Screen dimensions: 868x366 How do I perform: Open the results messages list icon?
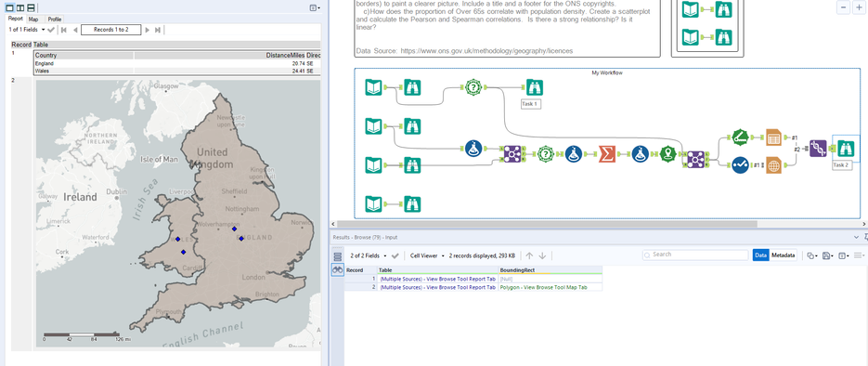point(337,256)
